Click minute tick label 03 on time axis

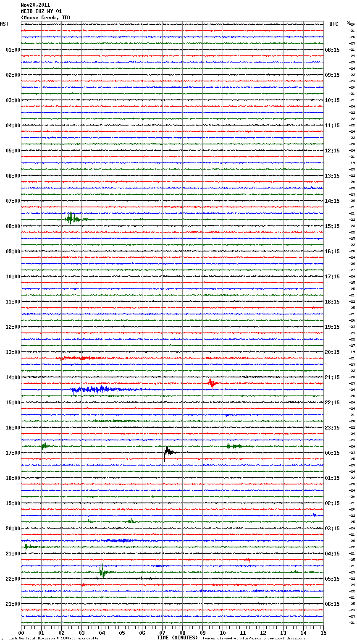point(82,633)
